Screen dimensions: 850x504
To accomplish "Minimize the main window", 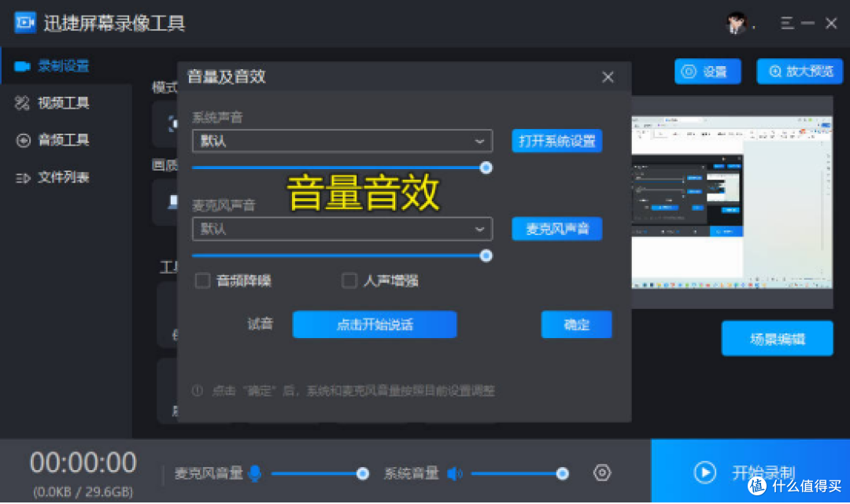I will tap(807, 23).
